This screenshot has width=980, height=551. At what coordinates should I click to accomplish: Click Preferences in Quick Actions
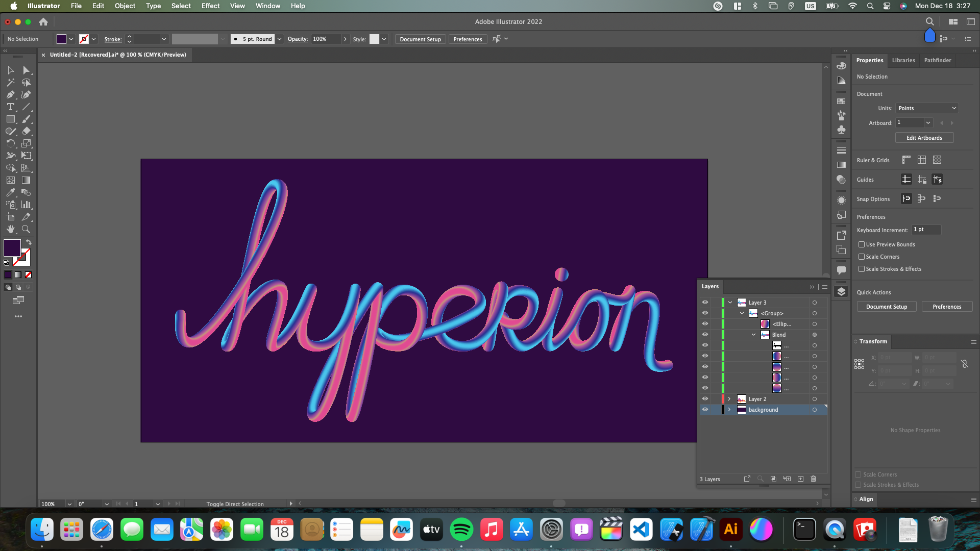[x=947, y=307]
